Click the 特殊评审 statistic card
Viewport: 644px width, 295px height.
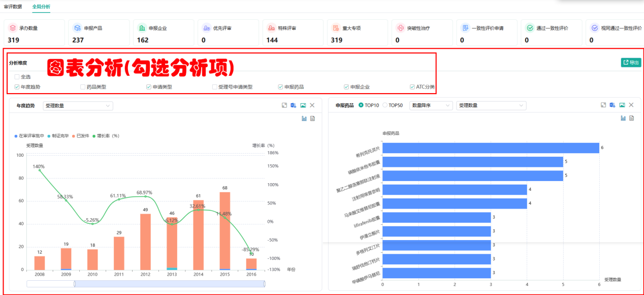(293, 34)
